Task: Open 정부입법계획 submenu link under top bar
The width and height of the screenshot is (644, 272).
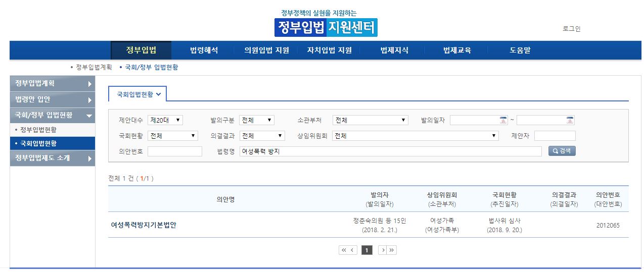Action: [x=94, y=67]
